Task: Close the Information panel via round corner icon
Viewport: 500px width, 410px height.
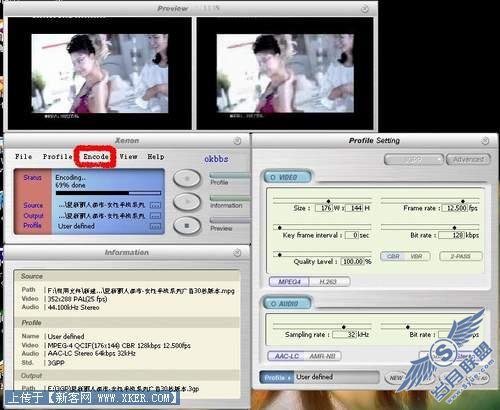Action: tap(237, 253)
